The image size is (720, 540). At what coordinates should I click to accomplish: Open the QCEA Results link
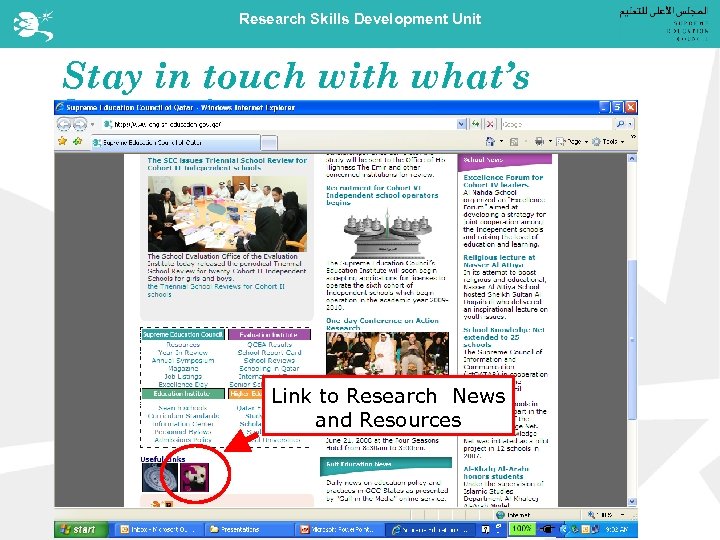point(270,344)
